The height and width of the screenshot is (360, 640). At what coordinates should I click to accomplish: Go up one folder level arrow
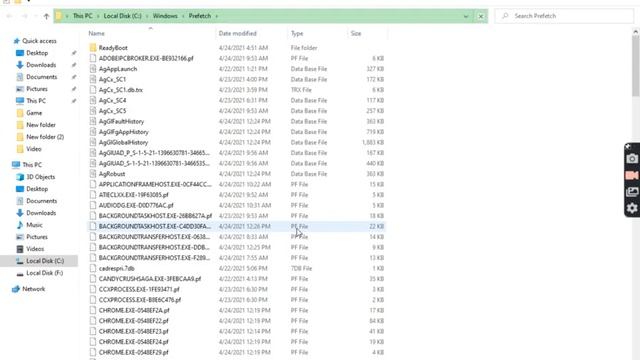[46, 16]
